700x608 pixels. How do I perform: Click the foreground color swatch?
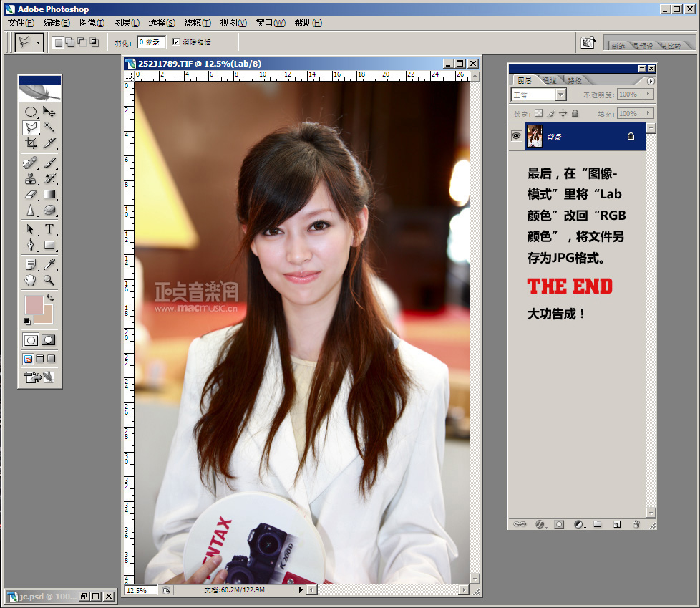tap(34, 305)
